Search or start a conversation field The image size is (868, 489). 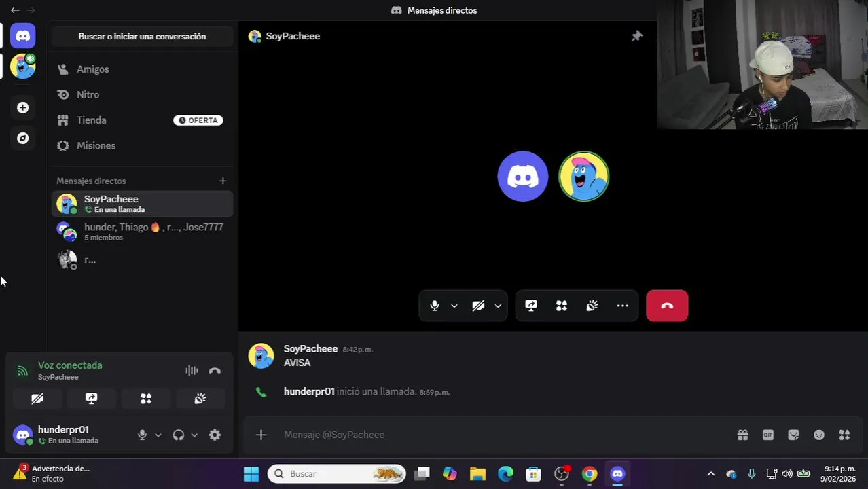[142, 37]
